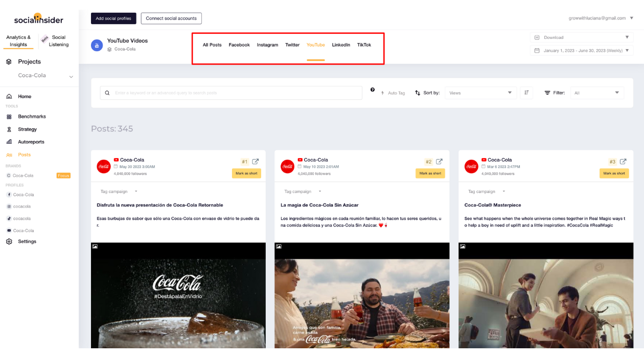Click the Projects layers icon
This screenshot has width=644, height=358.
[x=9, y=61]
